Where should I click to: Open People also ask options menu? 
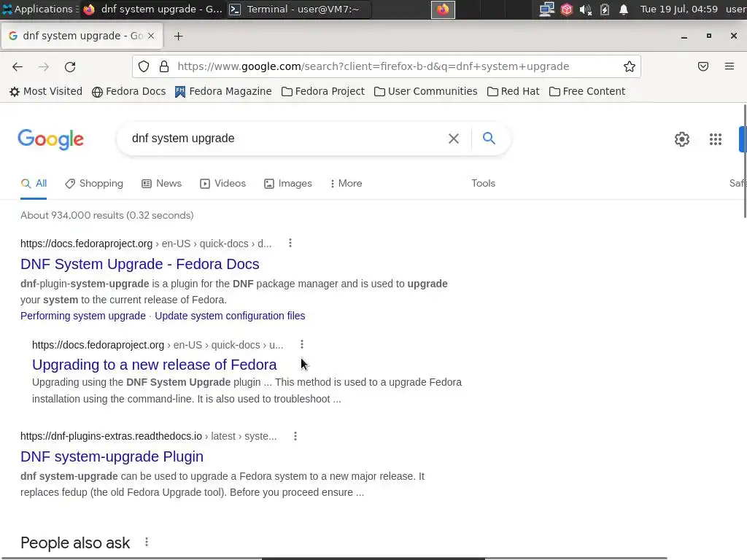click(x=147, y=542)
